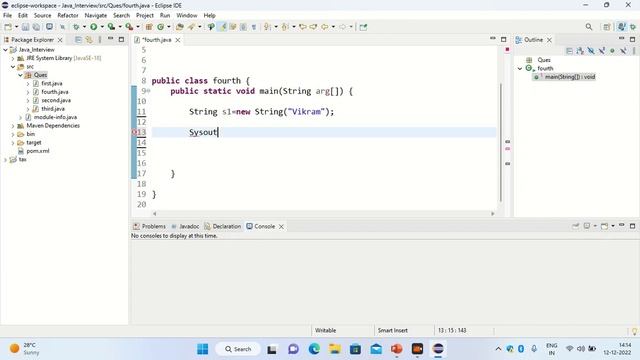This screenshot has height=360, width=640.
Task: Open the Run configurations dropdown arrow
Action: click(102, 27)
